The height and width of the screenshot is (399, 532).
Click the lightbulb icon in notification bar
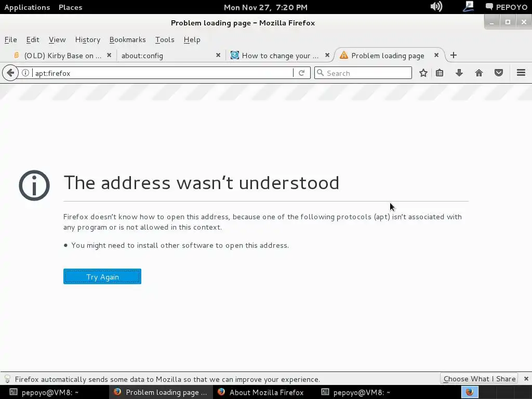pos(7,379)
